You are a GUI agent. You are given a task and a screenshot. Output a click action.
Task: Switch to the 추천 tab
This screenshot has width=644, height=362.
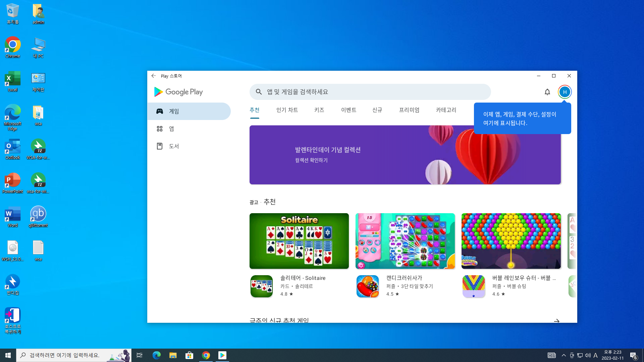pos(255,110)
